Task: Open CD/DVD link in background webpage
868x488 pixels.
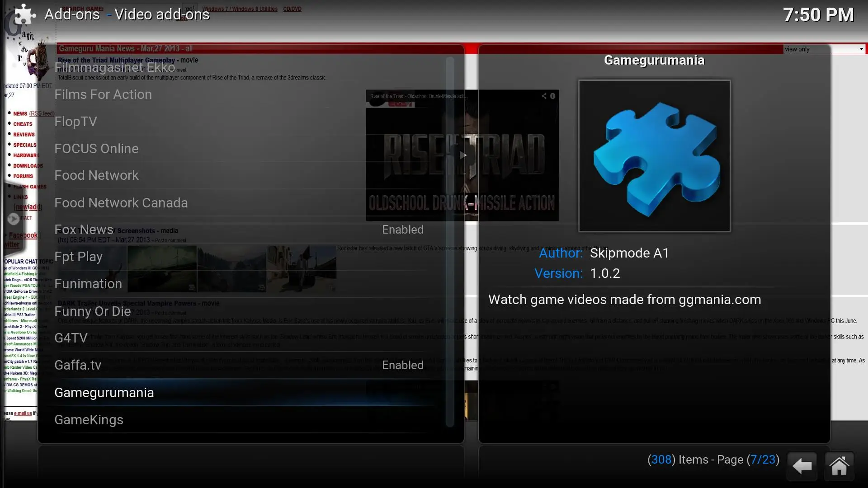Action: click(x=292, y=9)
